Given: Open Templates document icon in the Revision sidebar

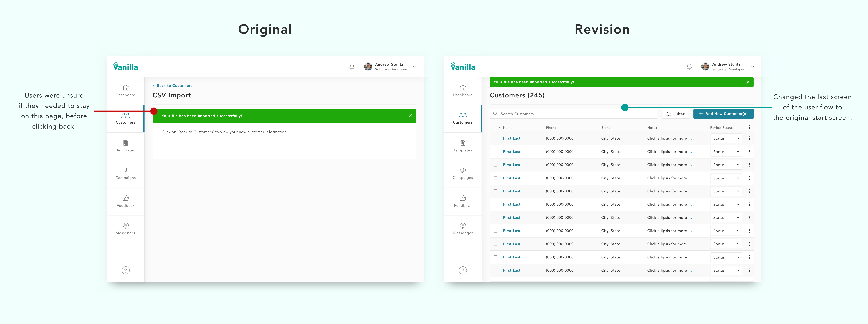Looking at the screenshot, I should (463, 146).
